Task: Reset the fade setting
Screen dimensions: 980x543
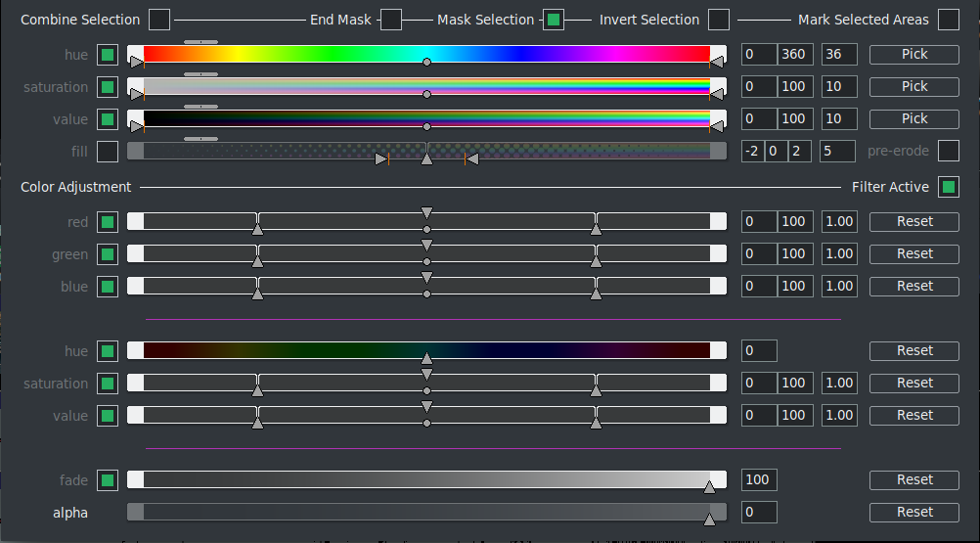Action: [914, 479]
